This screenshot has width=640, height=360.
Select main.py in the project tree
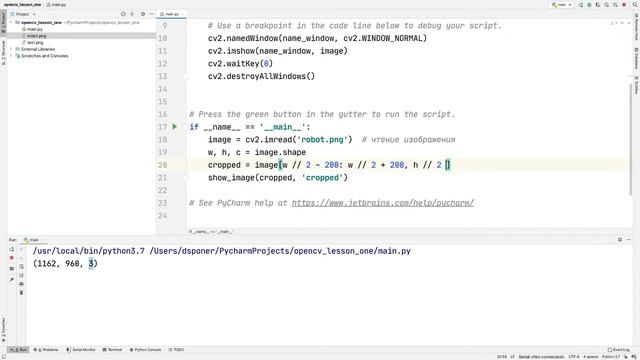click(x=35, y=29)
